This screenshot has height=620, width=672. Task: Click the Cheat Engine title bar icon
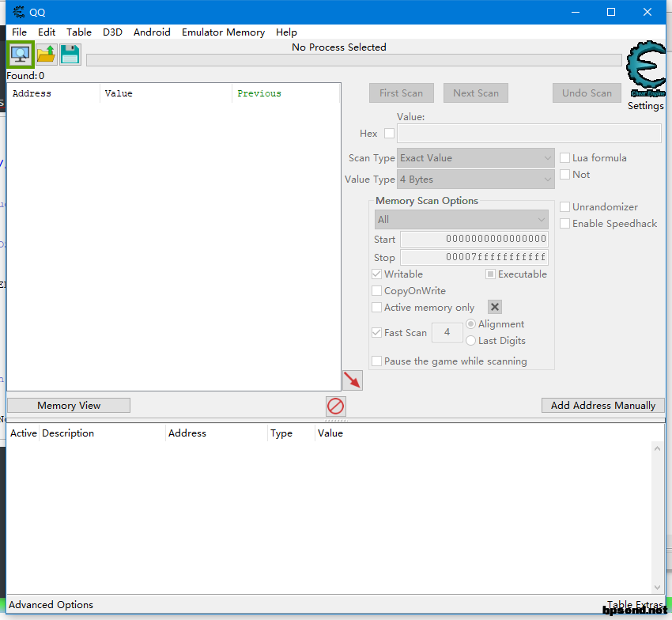click(19, 12)
